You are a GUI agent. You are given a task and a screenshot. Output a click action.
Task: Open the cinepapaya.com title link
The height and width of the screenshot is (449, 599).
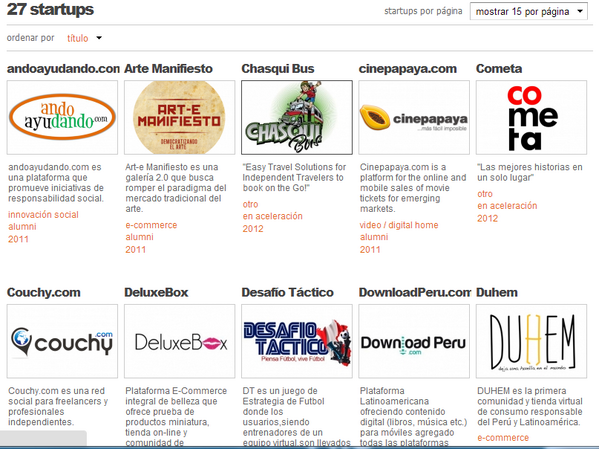408,69
